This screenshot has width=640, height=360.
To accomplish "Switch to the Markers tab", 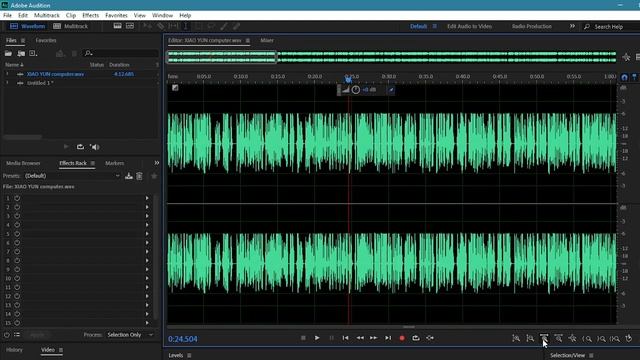I will click(115, 163).
